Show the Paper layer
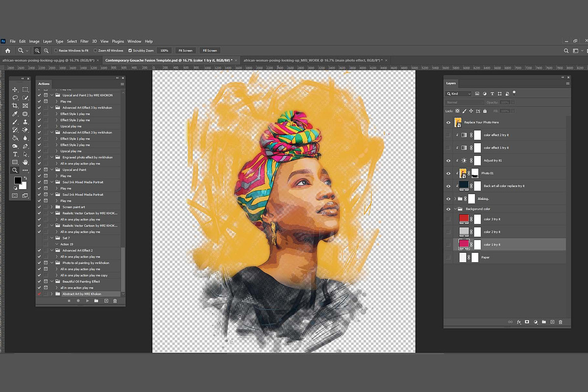Screen dimensions: 588x392 [448, 257]
